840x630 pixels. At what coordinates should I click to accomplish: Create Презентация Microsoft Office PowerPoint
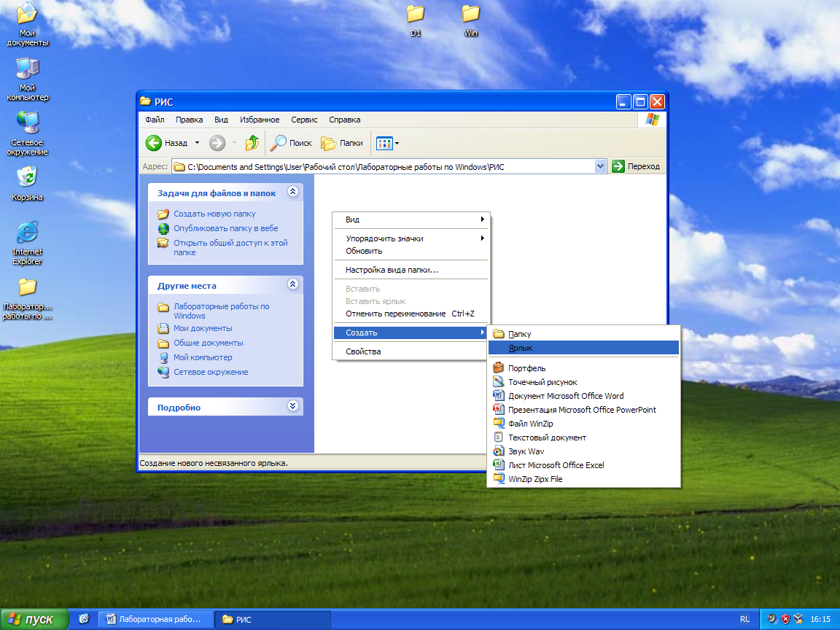(x=583, y=410)
